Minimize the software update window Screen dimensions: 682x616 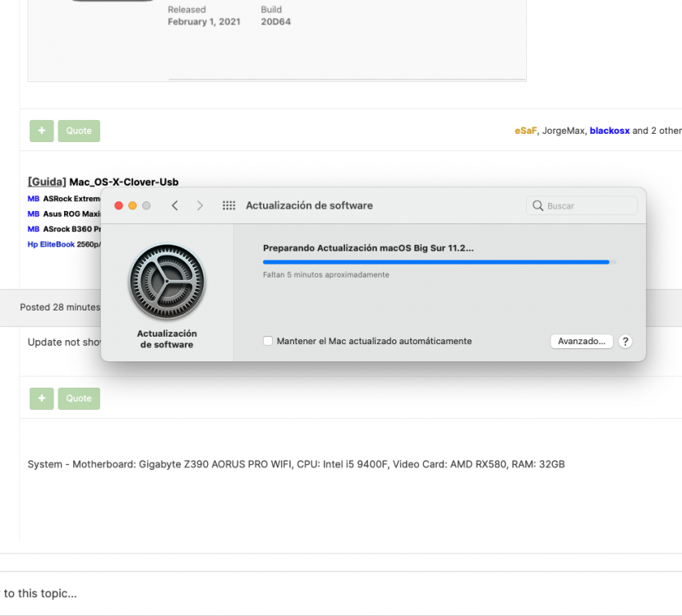(x=132, y=205)
